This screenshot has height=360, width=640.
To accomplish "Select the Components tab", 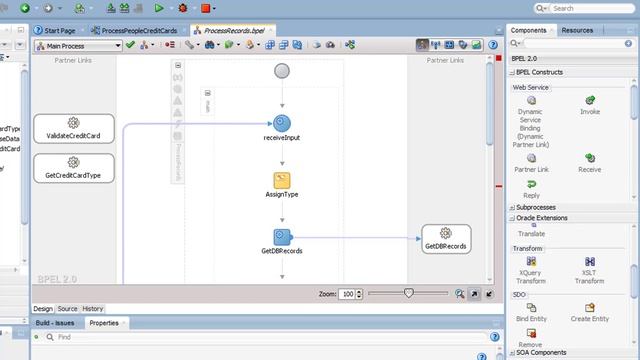I will click(528, 30).
